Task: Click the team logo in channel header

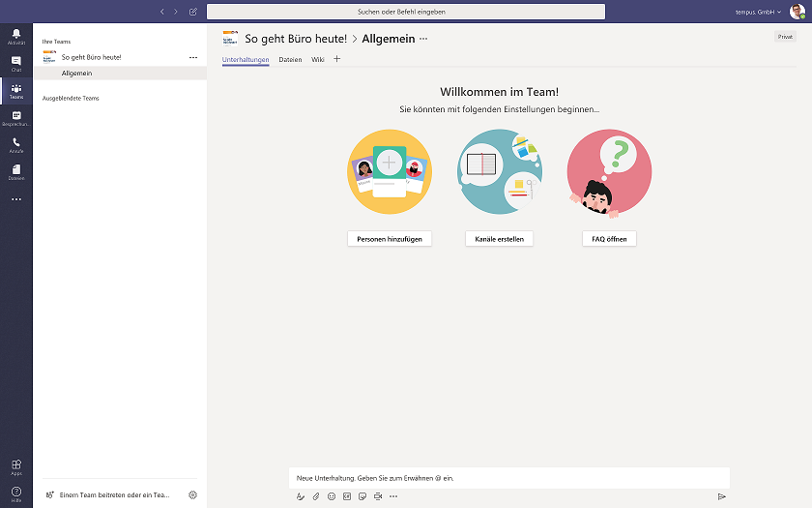Action: [x=230, y=39]
